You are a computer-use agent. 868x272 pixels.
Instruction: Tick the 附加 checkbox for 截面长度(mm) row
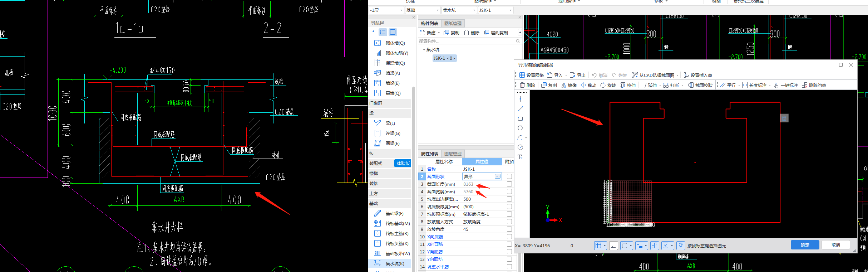pos(509,184)
